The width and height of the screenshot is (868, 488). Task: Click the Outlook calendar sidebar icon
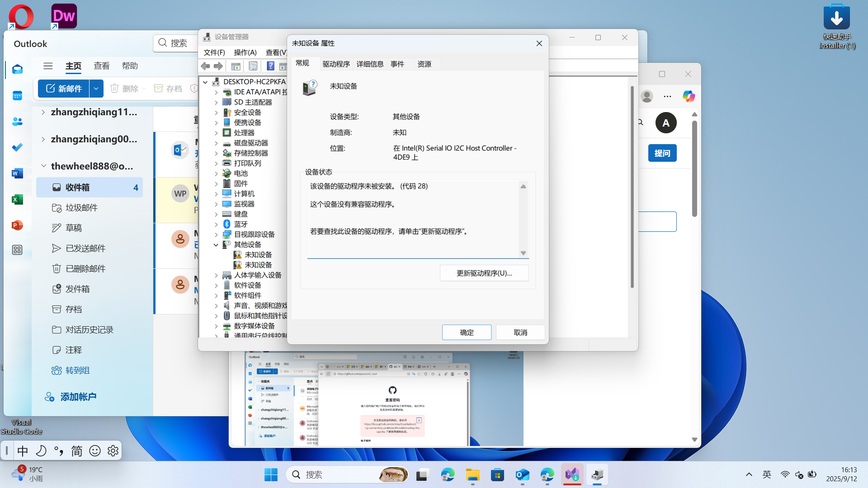17,95
